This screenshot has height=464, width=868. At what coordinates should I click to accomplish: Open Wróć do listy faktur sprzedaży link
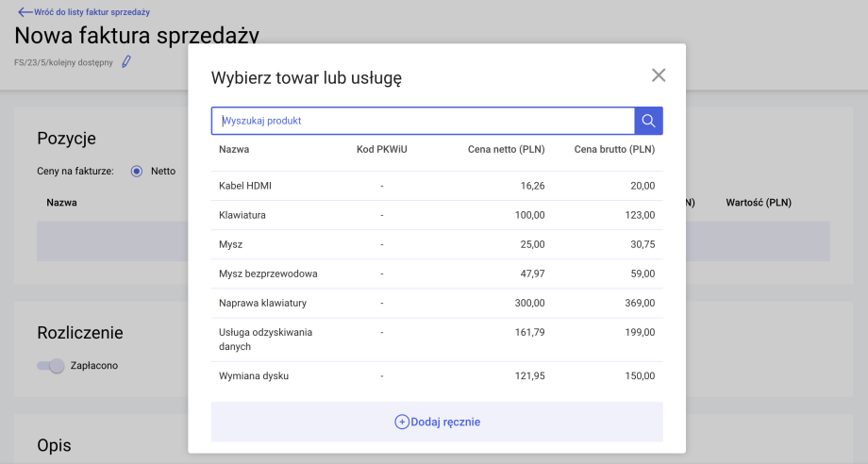pos(92,12)
